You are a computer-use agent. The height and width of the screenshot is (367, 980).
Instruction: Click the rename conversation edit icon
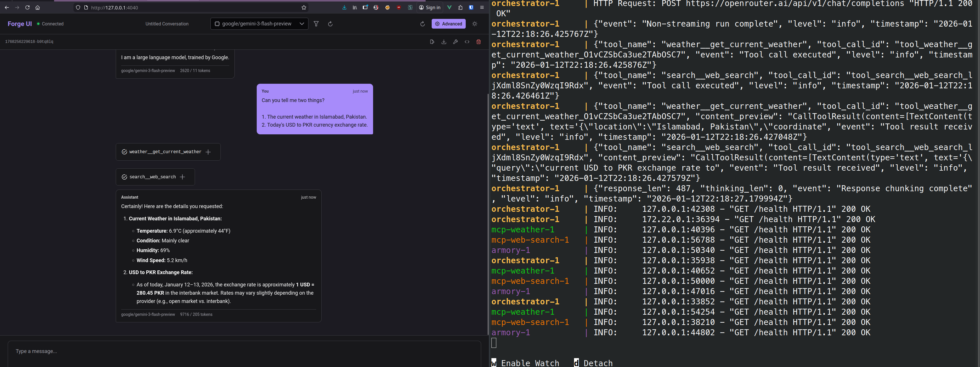pos(432,42)
